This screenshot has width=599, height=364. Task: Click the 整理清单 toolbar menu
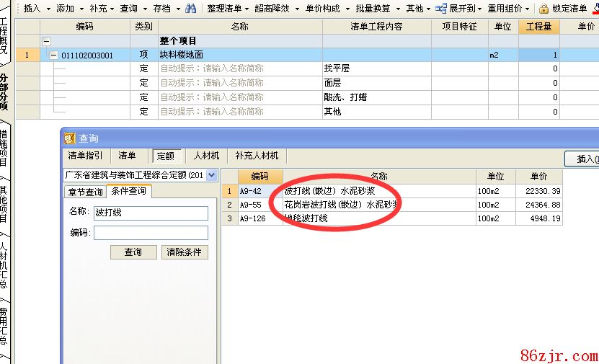(223, 9)
